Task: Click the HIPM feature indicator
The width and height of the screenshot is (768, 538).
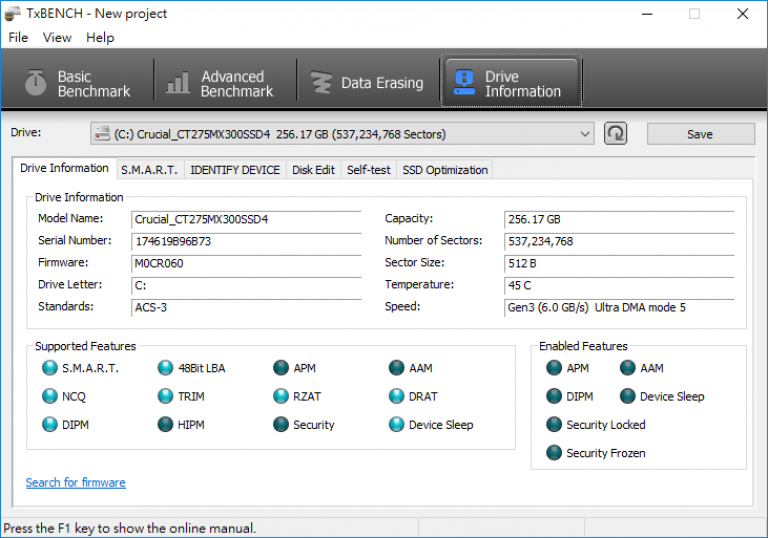Action: click(x=165, y=424)
